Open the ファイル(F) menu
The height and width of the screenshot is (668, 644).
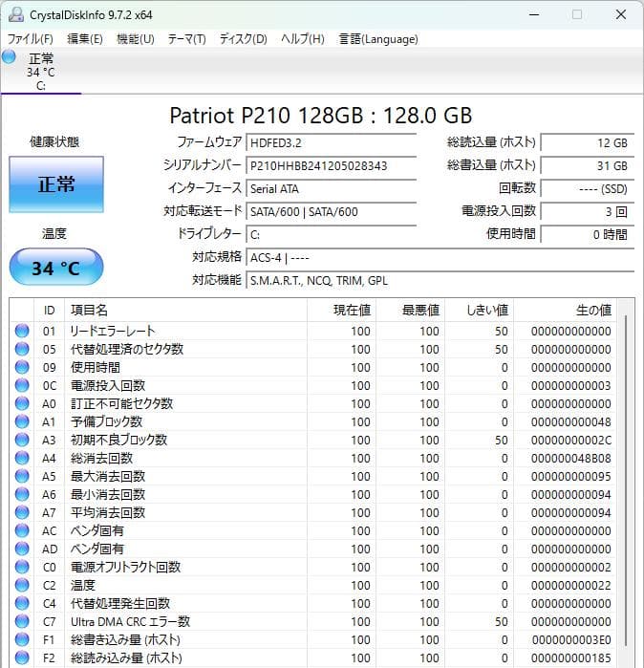[31, 39]
